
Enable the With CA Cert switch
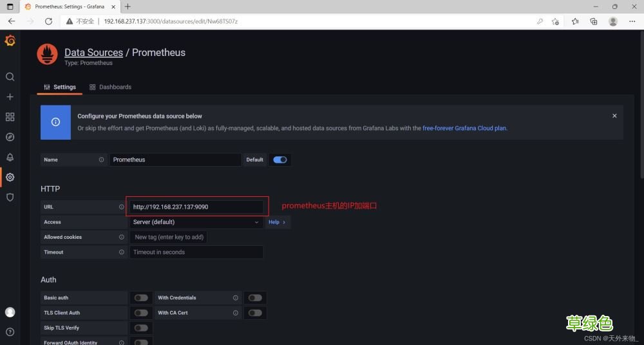click(255, 313)
